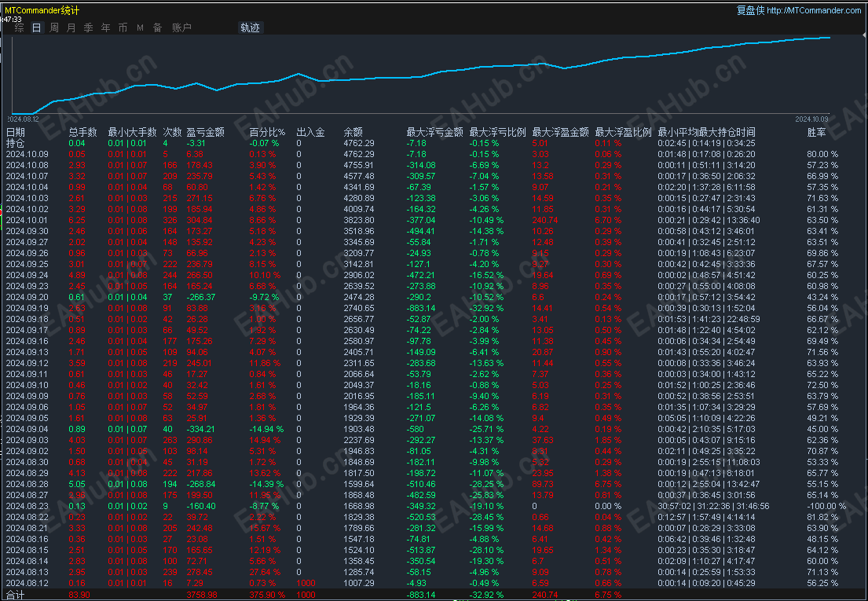
Task: Click the 持仓 open positions row
Action: pyautogui.click(x=16, y=144)
